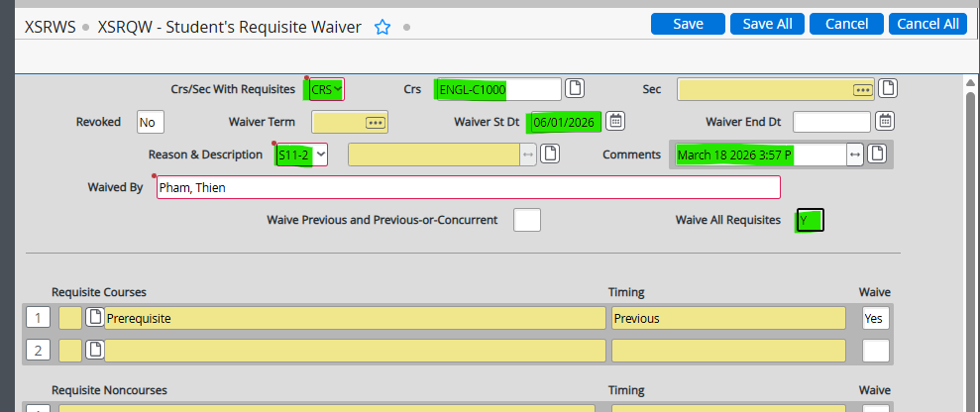Click the Waived By field Pham, Thien

click(468, 187)
